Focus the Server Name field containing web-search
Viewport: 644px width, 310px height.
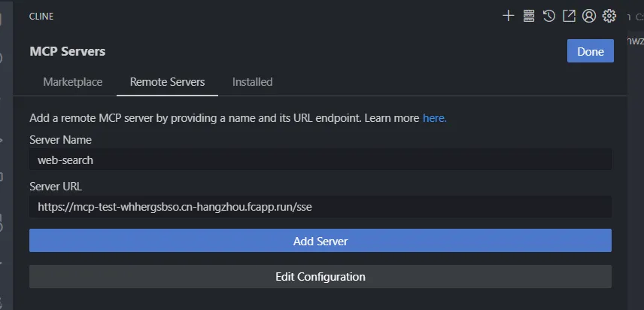tap(320, 160)
